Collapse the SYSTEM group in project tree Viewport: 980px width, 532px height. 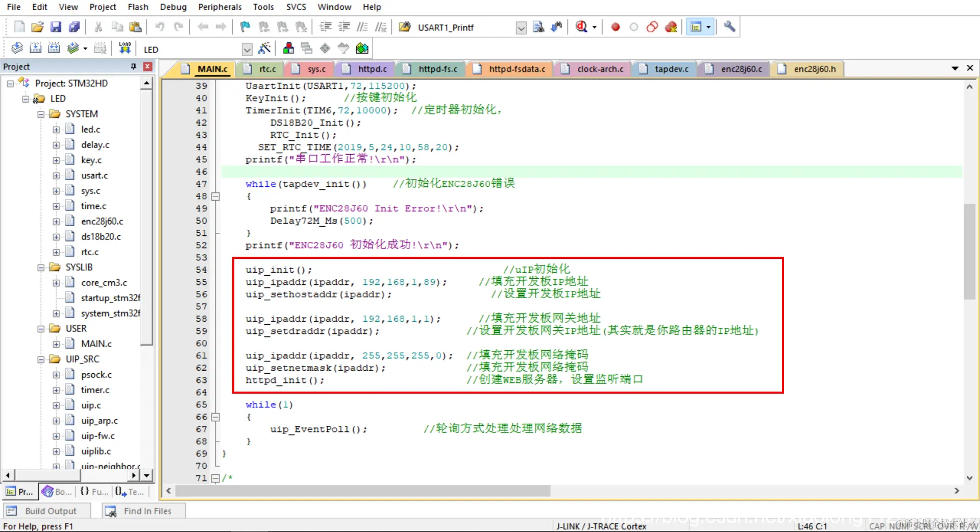click(x=41, y=114)
